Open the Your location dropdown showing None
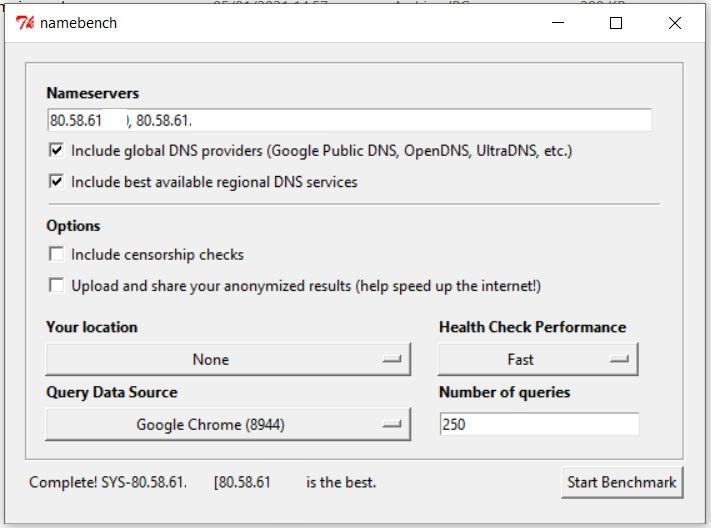Screen dimensions: 711x528 pyautogui.click(x=228, y=360)
